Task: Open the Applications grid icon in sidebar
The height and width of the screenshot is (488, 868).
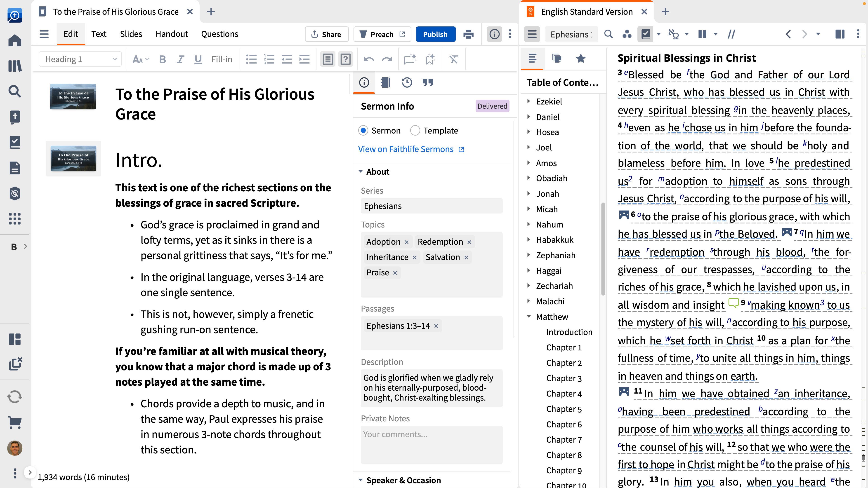Action: [14, 219]
